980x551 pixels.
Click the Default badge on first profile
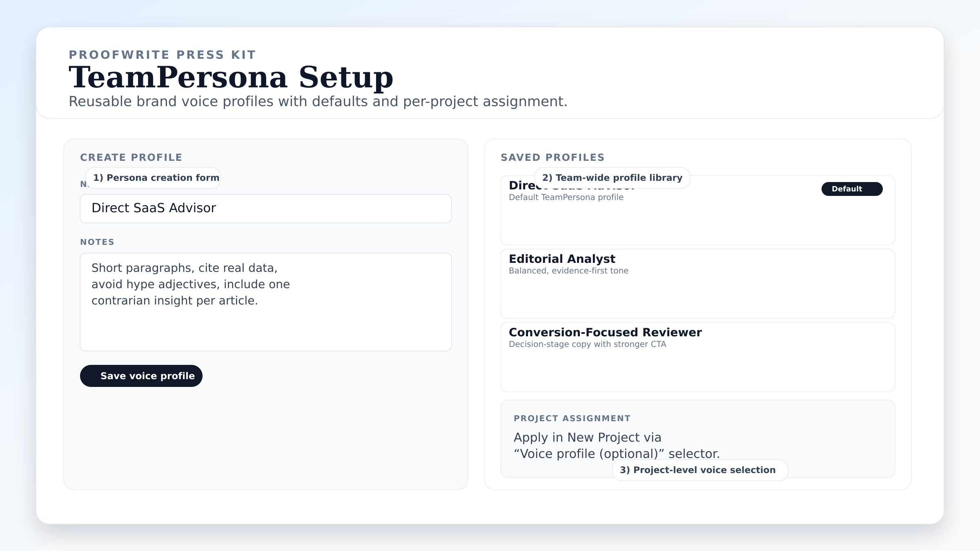[852, 189]
